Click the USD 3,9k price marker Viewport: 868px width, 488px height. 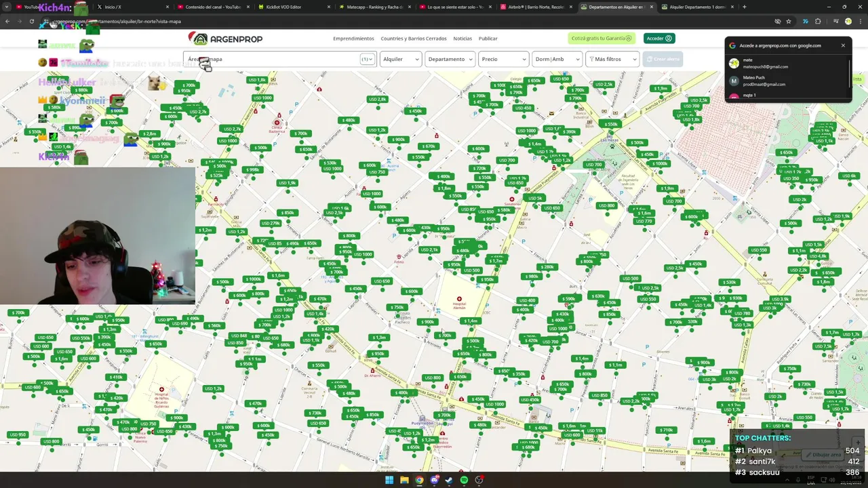tap(780, 299)
